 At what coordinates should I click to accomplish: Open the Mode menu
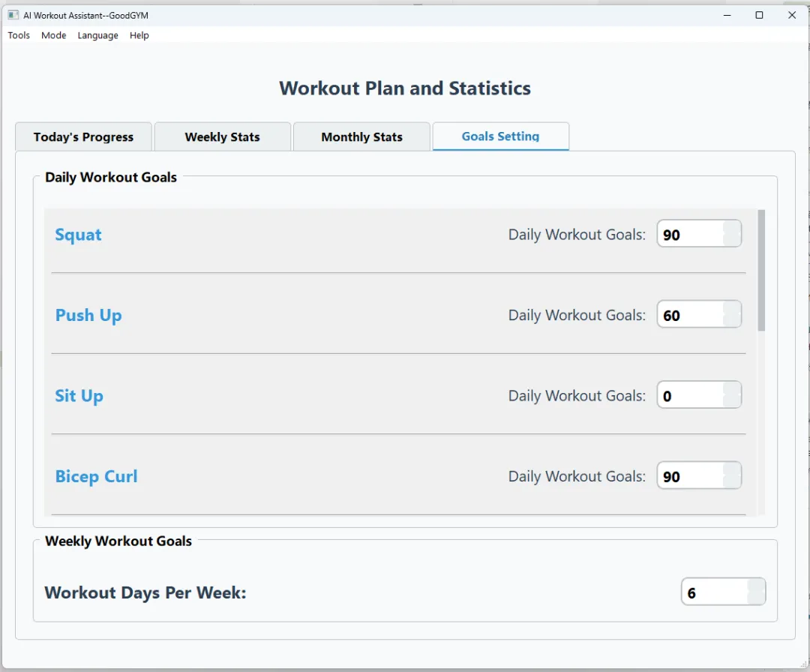[54, 35]
